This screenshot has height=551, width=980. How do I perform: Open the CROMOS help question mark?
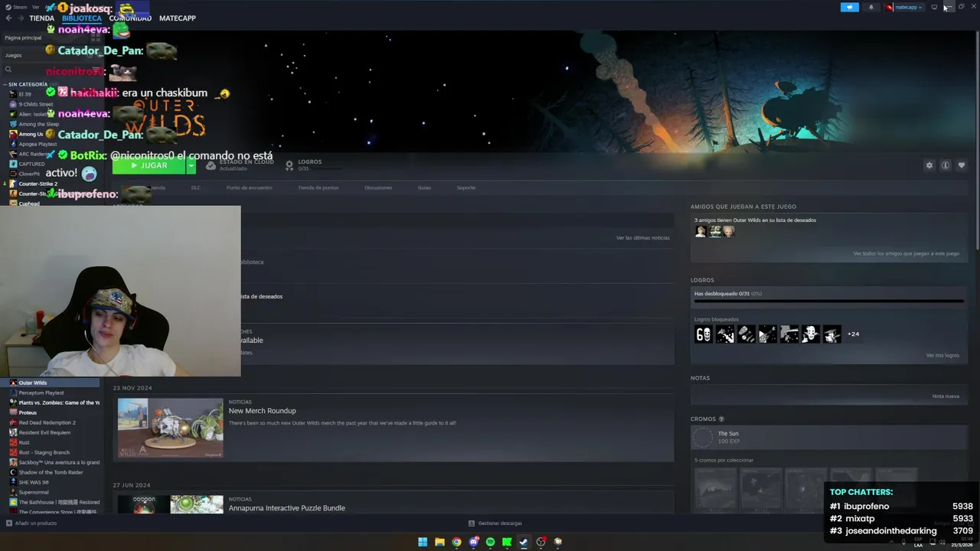click(721, 419)
